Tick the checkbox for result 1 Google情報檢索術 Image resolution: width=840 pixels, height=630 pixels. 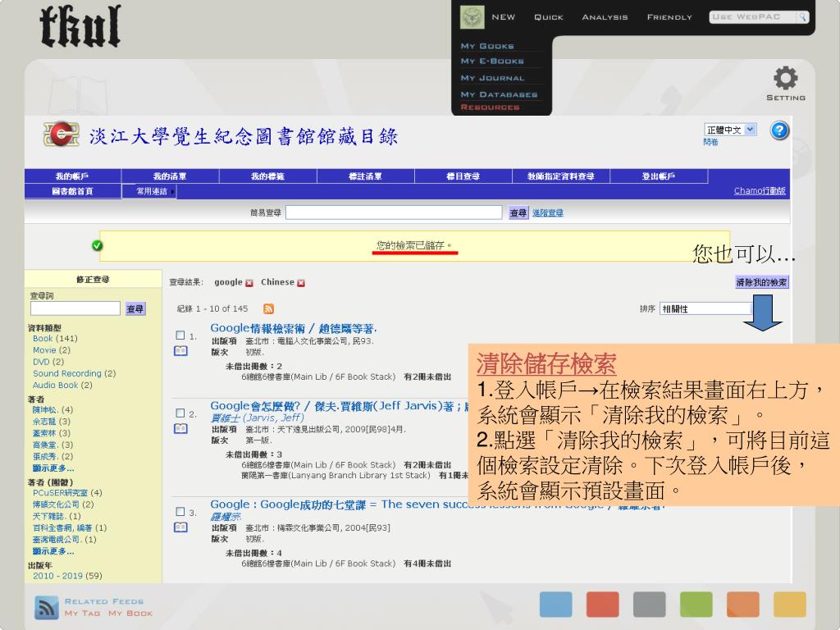pyautogui.click(x=180, y=336)
